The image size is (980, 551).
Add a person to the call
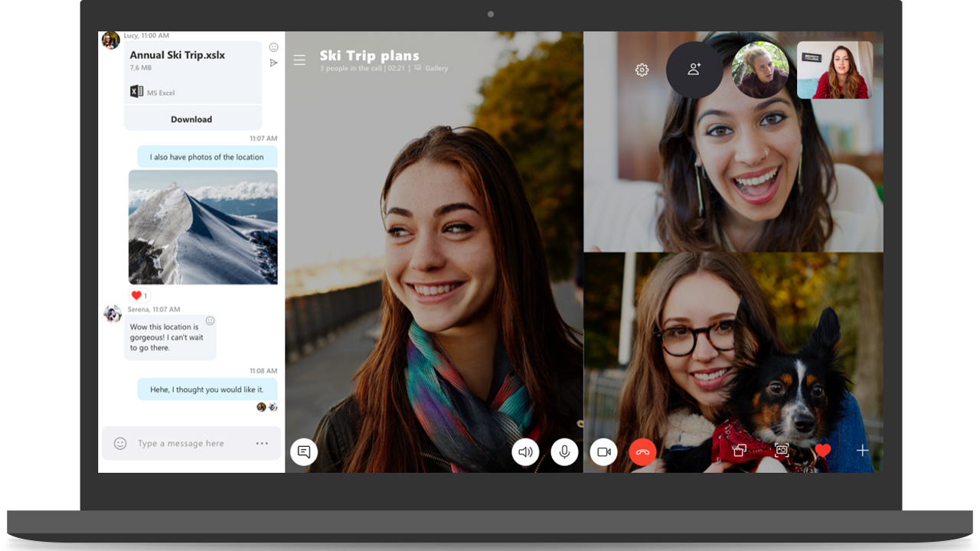pyautogui.click(x=694, y=70)
